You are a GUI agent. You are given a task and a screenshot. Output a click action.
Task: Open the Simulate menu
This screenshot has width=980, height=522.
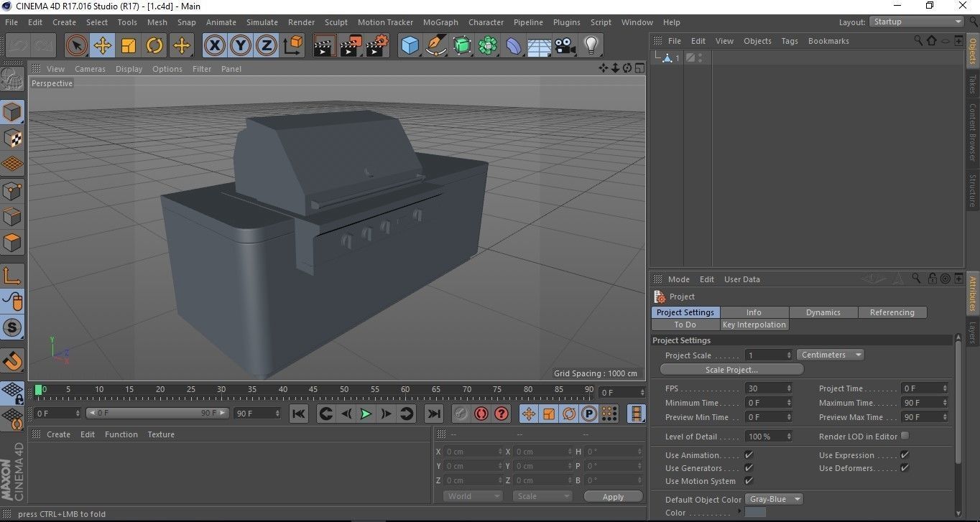262,22
